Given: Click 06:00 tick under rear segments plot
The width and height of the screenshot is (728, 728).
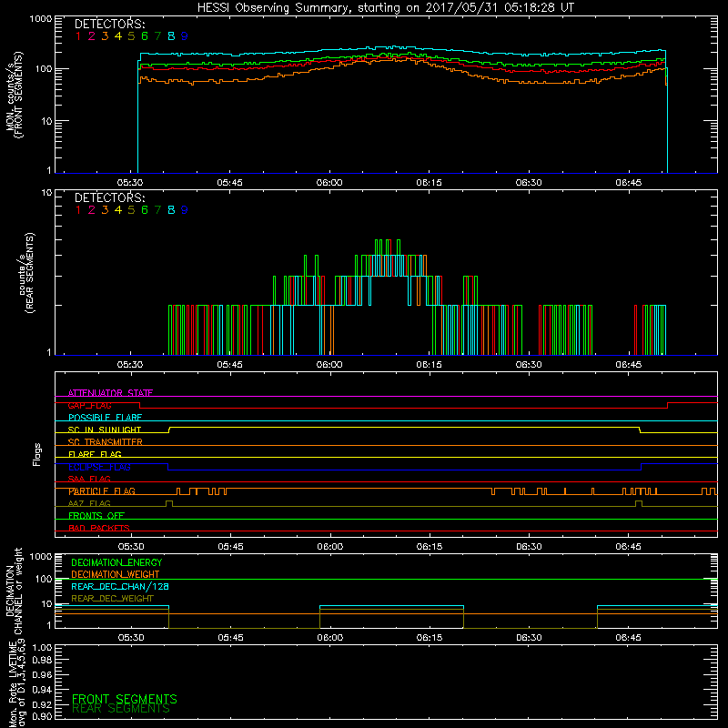Looking at the screenshot, I should (329, 365).
